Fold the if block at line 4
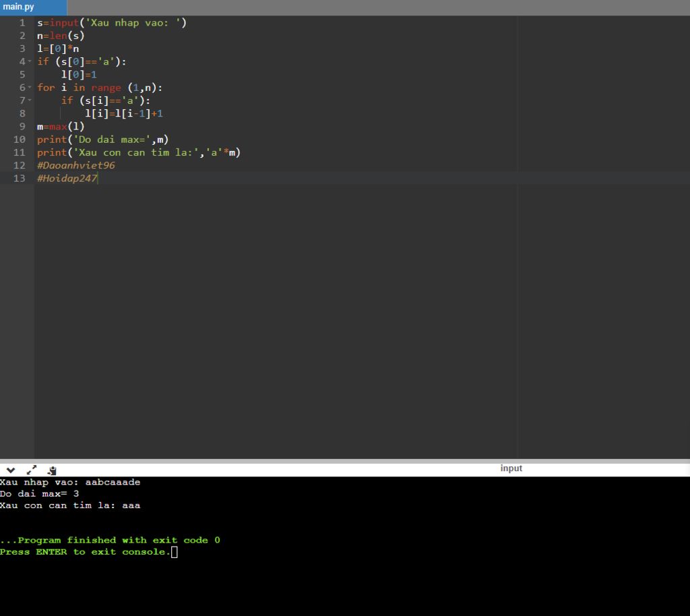Viewport: 690px width, 616px height. [x=30, y=62]
